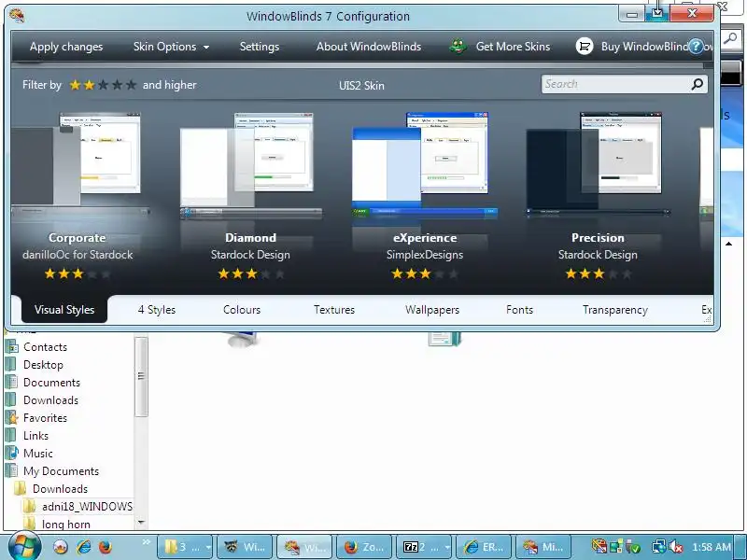The height and width of the screenshot is (560, 747).
Task: Switch to the Internet Explorer ER... taskbar button
Action: [484, 547]
